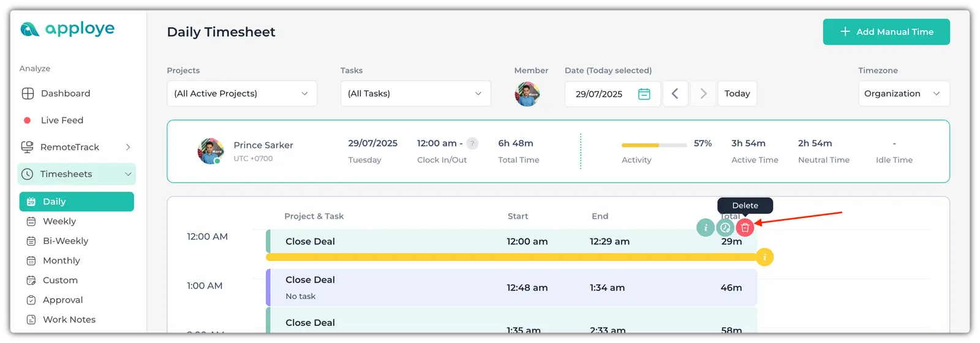
Task: Open the calendar date picker icon
Action: 644,94
